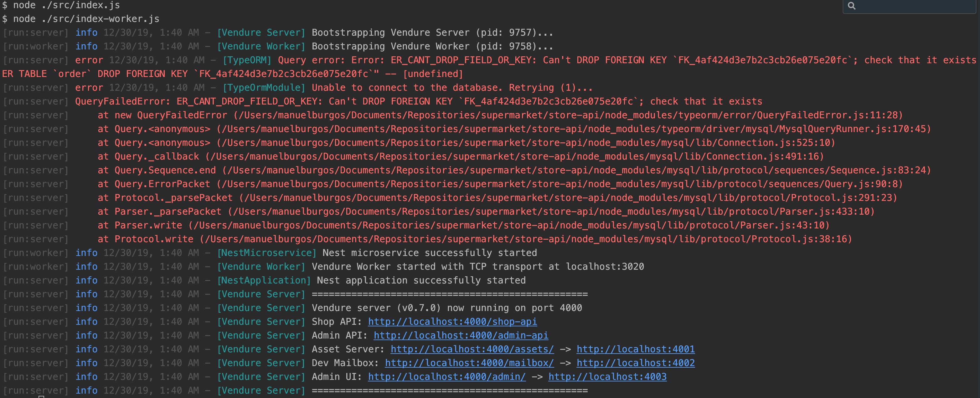Open the localhost:4001 asset server link
The image size is (980, 398).
click(x=635, y=349)
